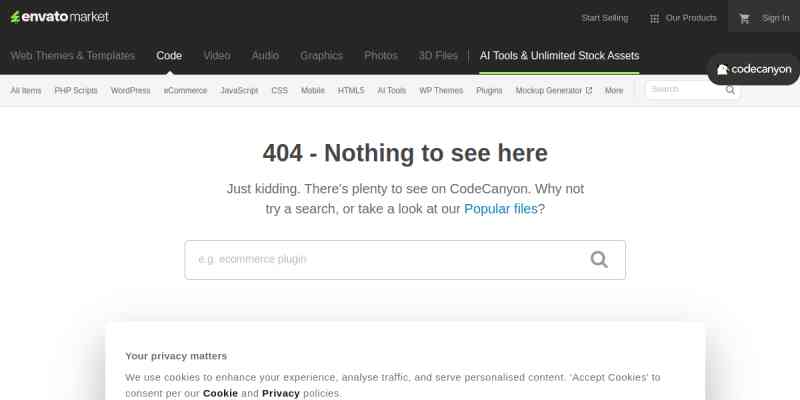Go to AI Tools & Unlimited Stock Assets

(x=559, y=56)
